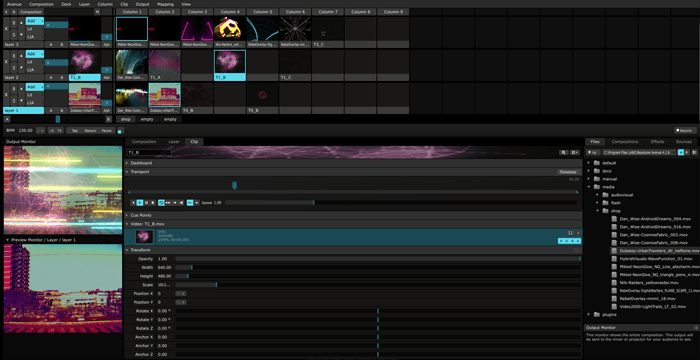Open layer 1 Add blend mode dropdown

pos(35,87)
